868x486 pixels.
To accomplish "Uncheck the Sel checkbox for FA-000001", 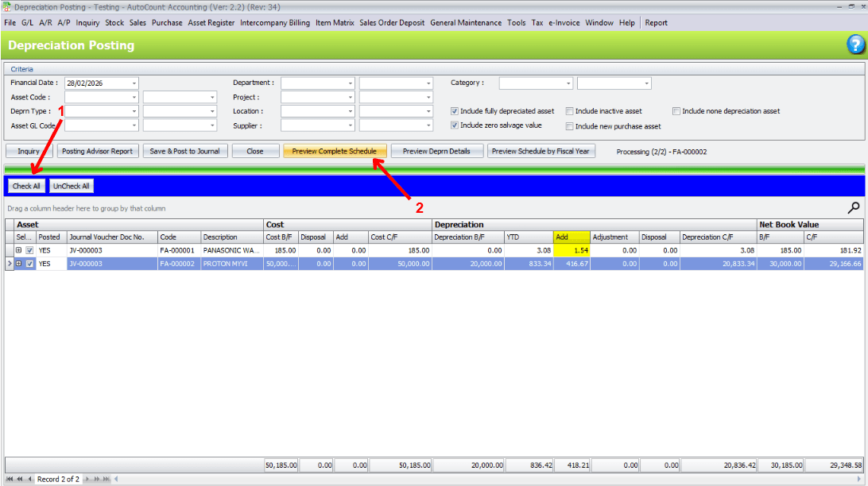I will (x=29, y=249).
